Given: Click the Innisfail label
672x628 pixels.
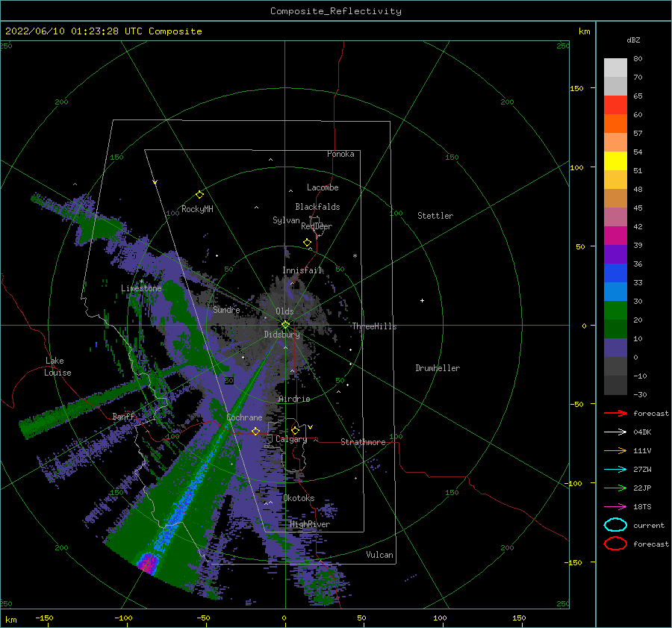Looking at the screenshot, I should pyautogui.click(x=302, y=270).
